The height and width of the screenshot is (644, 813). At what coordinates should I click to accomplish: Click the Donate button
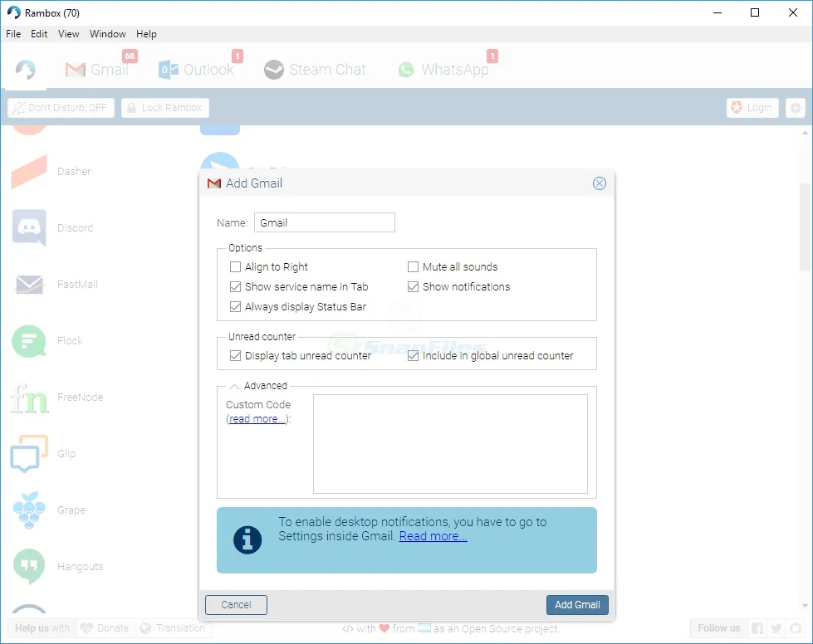coord(105,628)
